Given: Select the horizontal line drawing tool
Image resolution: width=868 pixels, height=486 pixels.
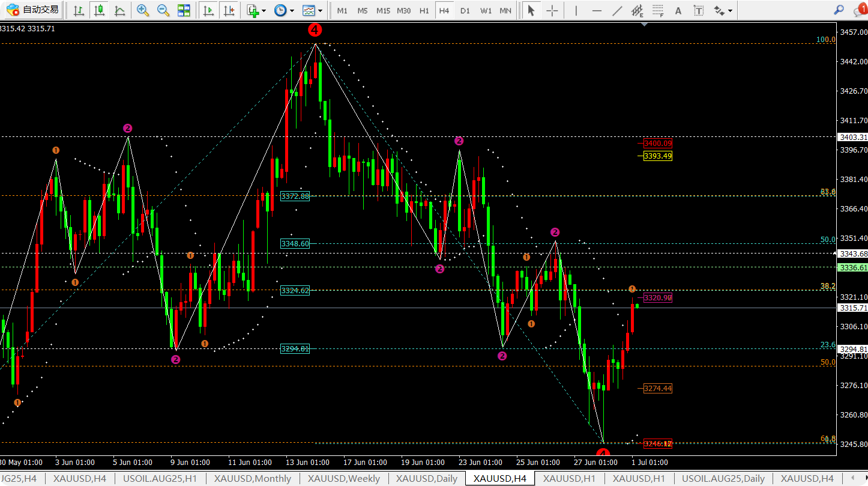Looking at the screenshot, I should click(597, 10).
